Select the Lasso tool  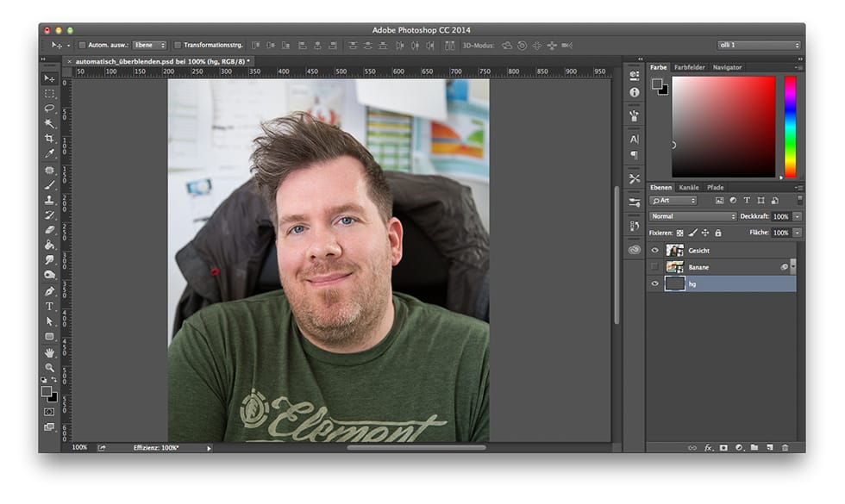coord(49,109)
